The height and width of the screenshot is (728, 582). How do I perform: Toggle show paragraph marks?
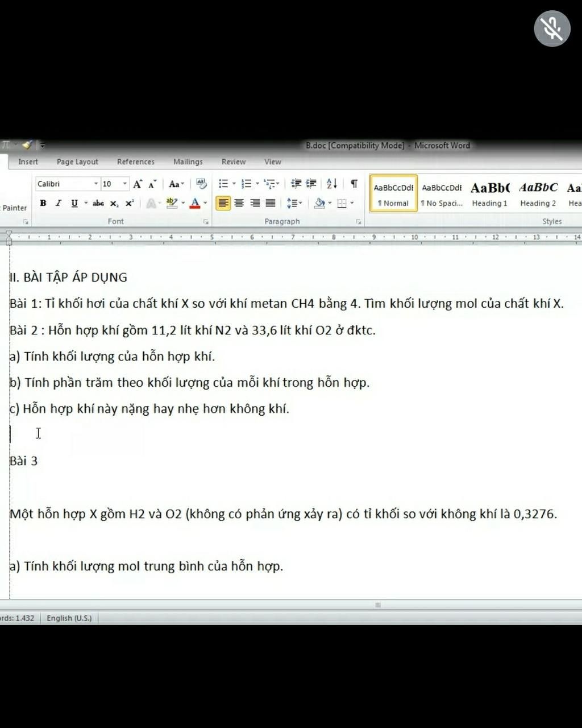click(x=354, y=184)
